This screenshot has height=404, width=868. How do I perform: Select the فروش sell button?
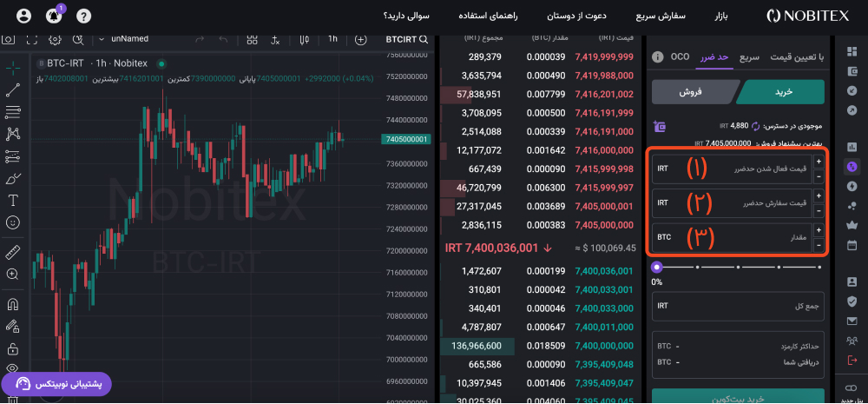[695, 92]
